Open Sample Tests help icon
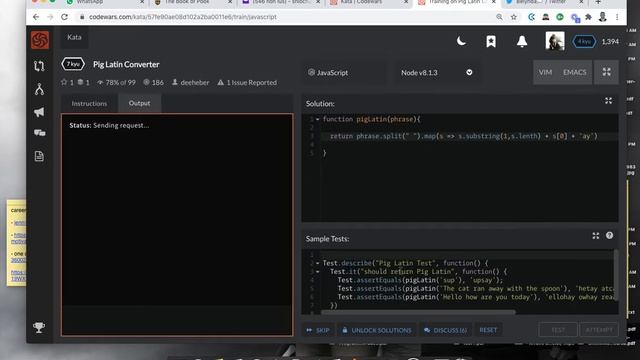 click(609, 236)
